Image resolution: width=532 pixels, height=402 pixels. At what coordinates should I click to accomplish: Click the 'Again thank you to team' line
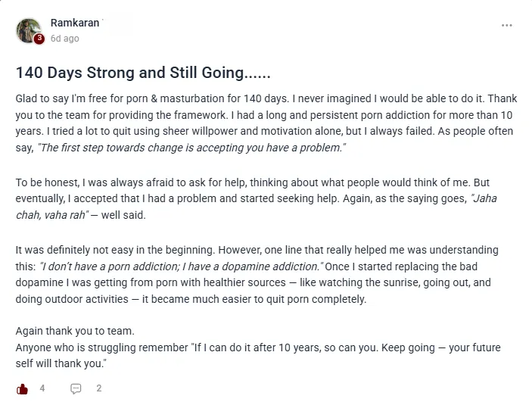pyautogui.click(x=75, y=331)
